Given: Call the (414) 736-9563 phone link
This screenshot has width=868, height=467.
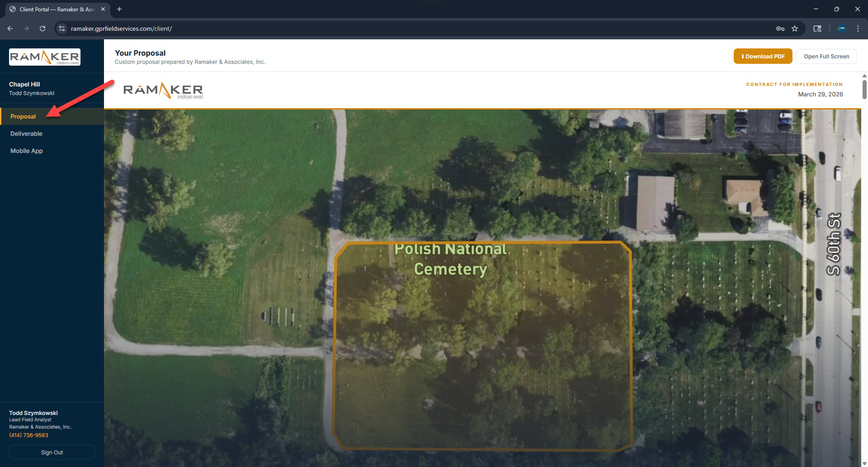Looking at the screenshot, I should pyautogui.click(x=28, y=435).
